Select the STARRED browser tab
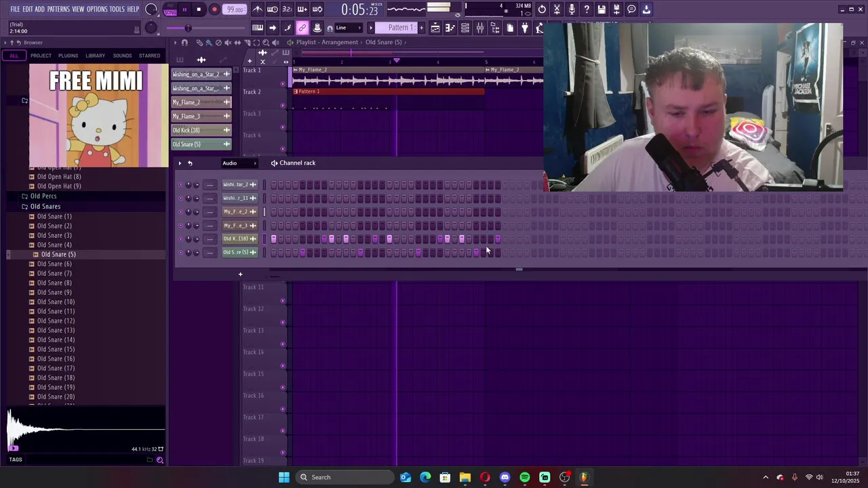This screenshot has height=488, width=868. pyautogui.click(x=149, y=56)
